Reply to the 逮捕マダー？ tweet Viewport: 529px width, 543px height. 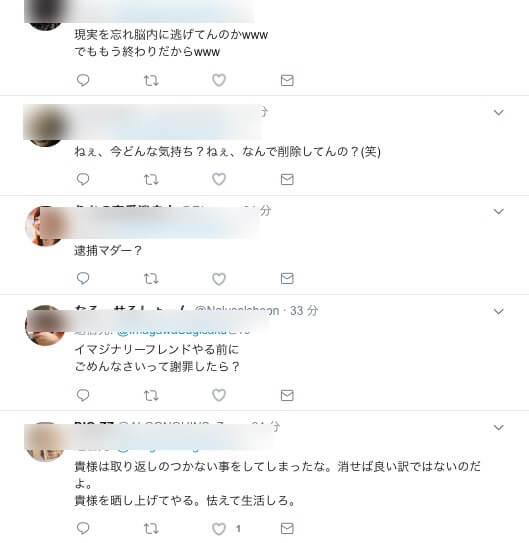83,278
